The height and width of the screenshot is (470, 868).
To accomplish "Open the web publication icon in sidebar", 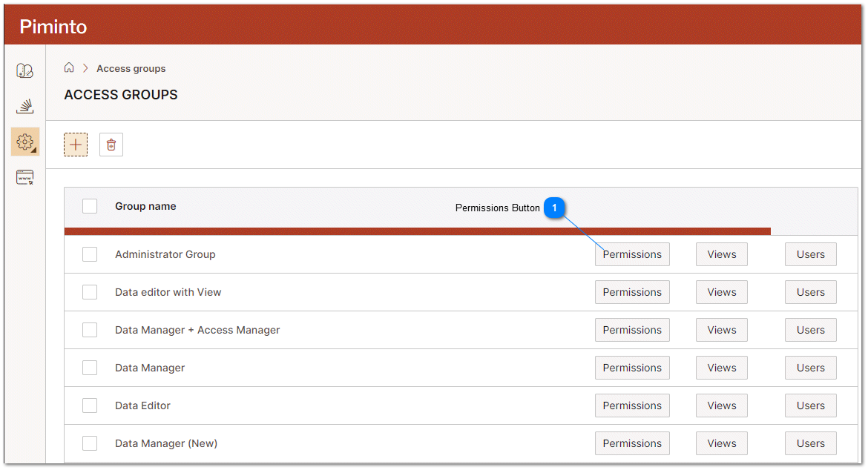I will (x=24, y=177).
